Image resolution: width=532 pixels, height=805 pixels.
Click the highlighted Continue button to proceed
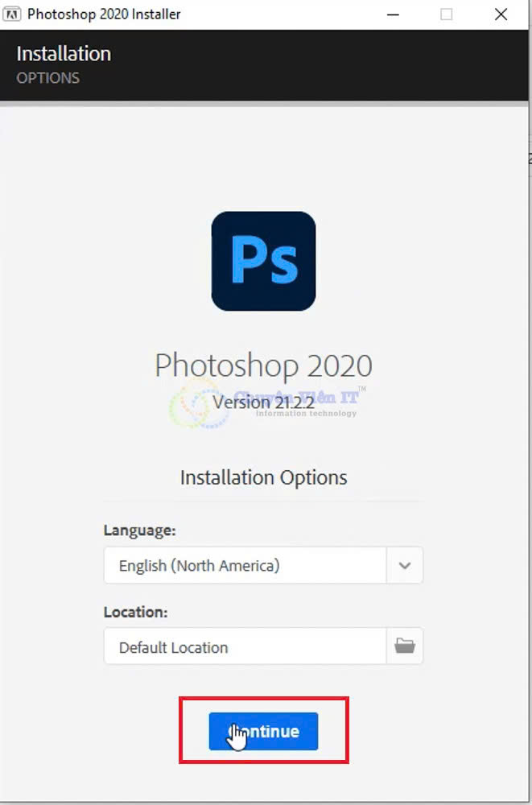263,730
